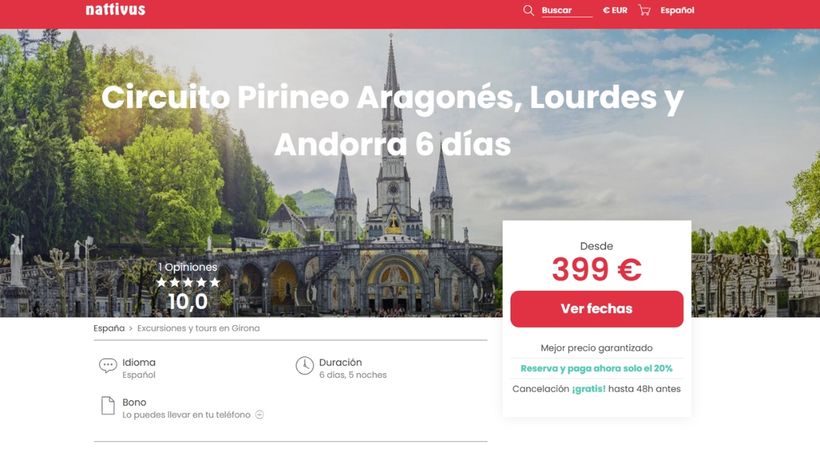Click the search magnifier icon
This screenshot has height=461, width=820.
point(528,10)
